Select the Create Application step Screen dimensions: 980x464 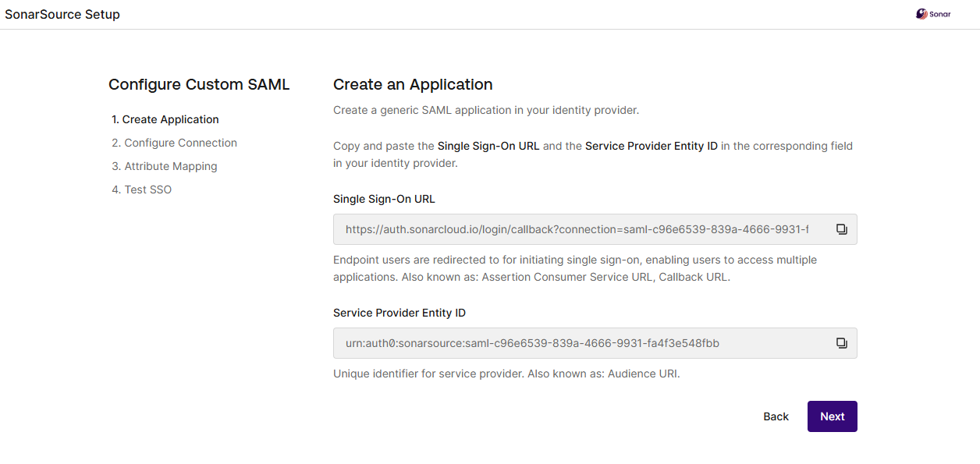165,119
